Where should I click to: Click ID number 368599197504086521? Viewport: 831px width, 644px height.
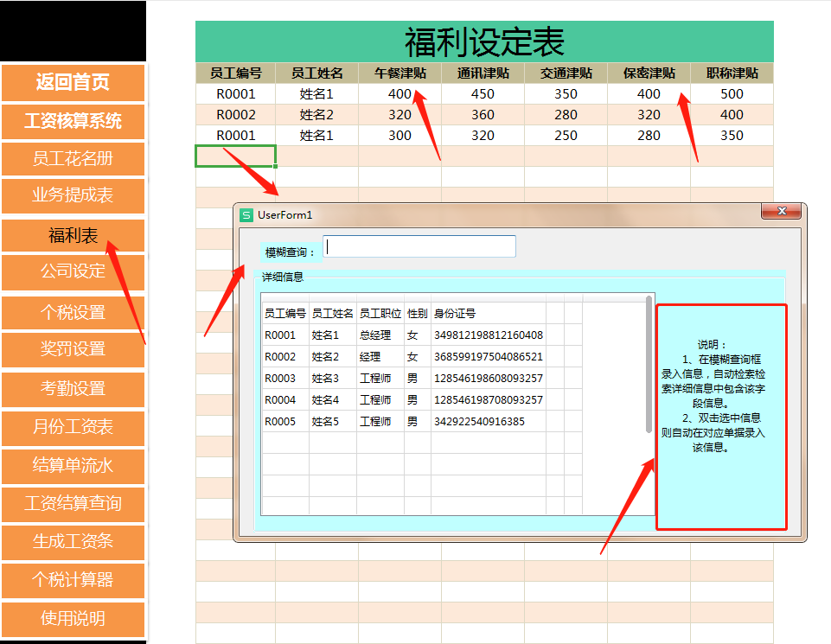(488, 357)
